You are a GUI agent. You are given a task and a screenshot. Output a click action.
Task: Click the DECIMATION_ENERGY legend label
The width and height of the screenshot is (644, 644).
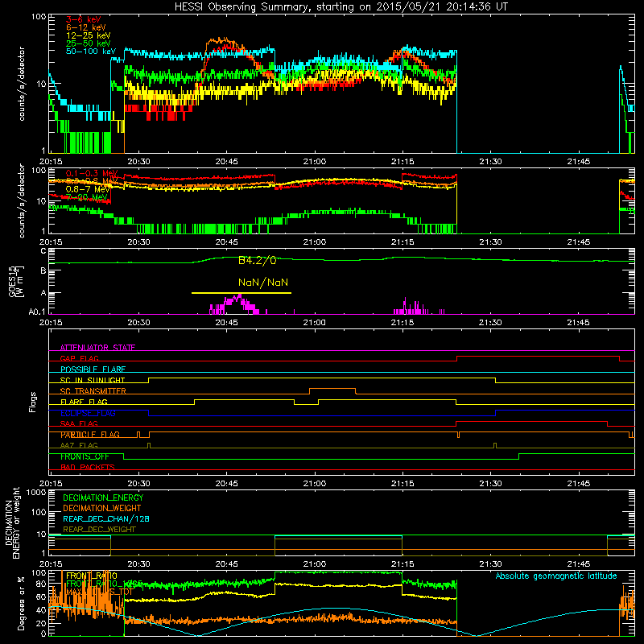pyautogui.click(x=103, y=497)
